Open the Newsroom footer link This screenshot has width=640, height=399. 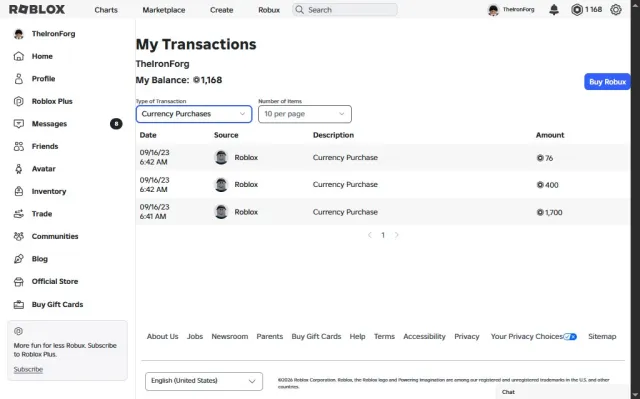230,337
